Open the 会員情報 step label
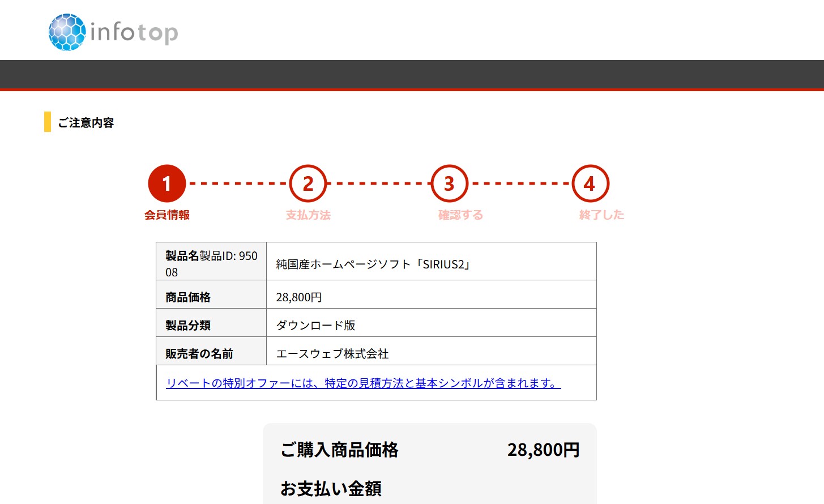 [166, 215]
